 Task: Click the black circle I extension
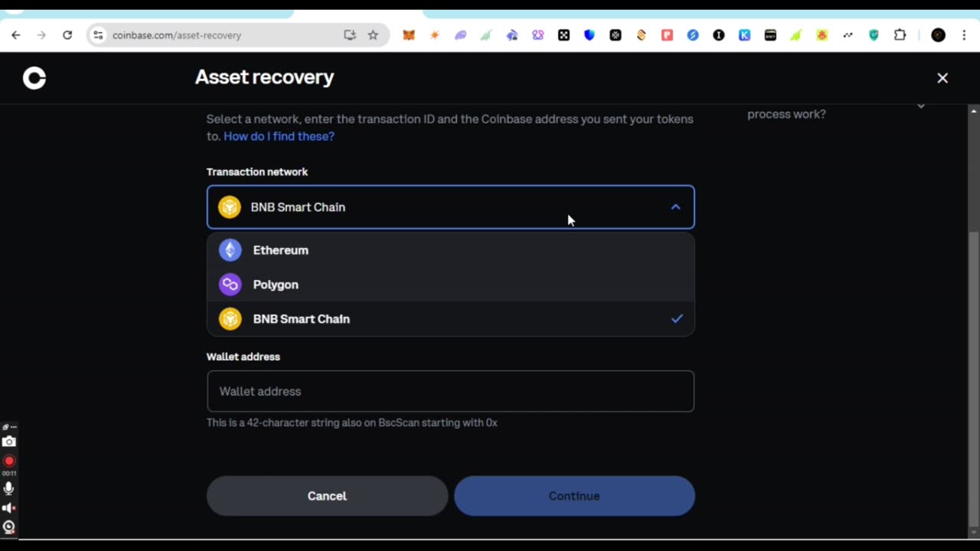[x=719, y=35]
